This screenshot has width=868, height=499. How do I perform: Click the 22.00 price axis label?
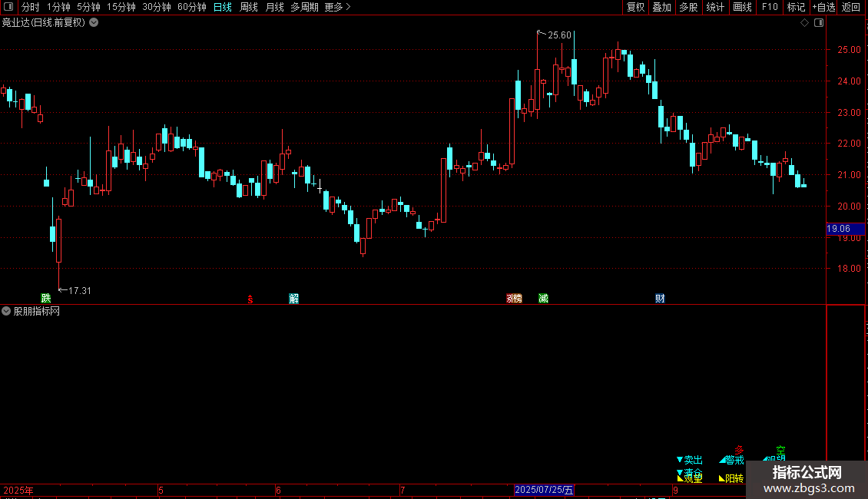click(849, 144)
